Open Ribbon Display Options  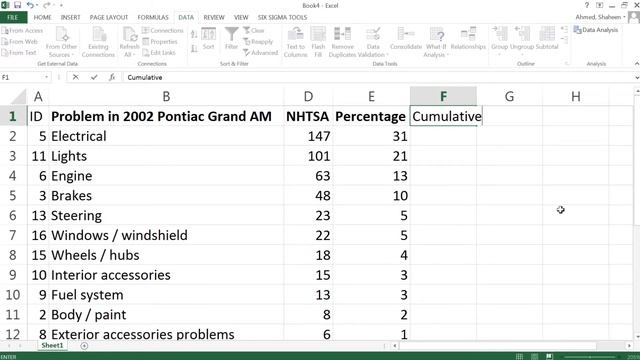tap(600, 5)
